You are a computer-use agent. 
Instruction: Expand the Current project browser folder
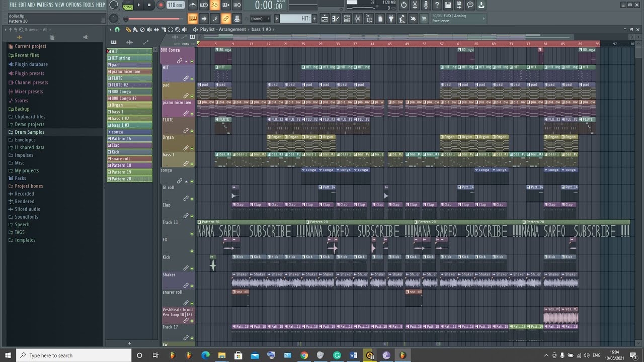[x=30, y=46]
